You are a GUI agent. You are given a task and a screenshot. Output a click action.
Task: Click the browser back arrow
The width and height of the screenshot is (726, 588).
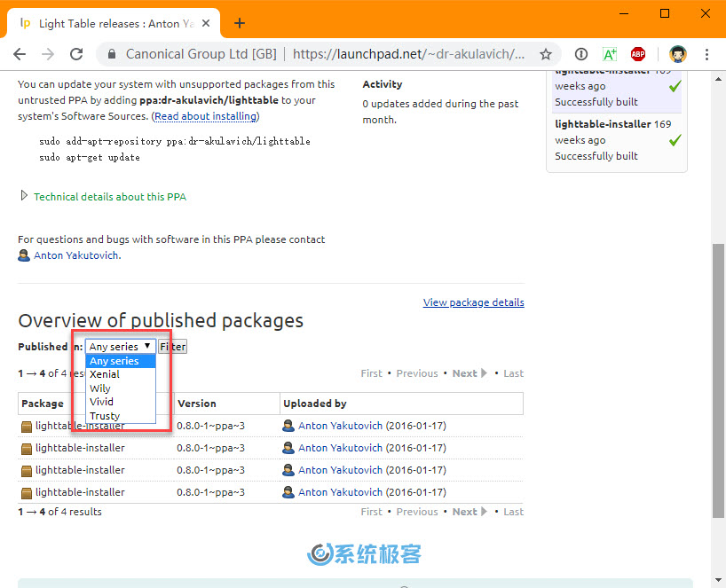[20, 54]
